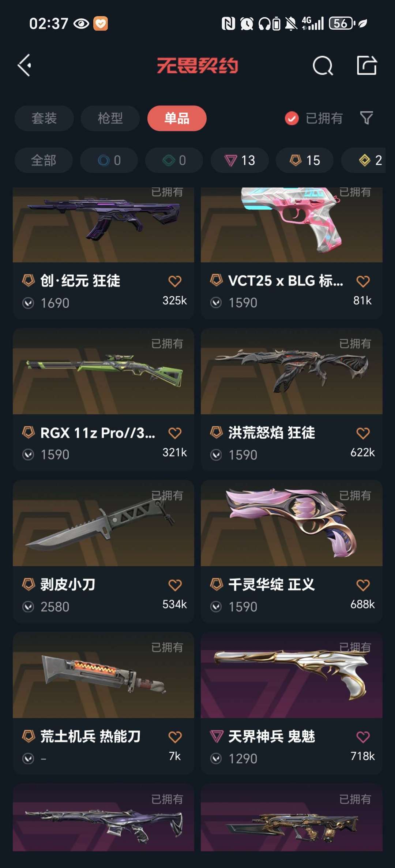Open the RGX 11z Pro skin thumbnail

pos(104,371)
